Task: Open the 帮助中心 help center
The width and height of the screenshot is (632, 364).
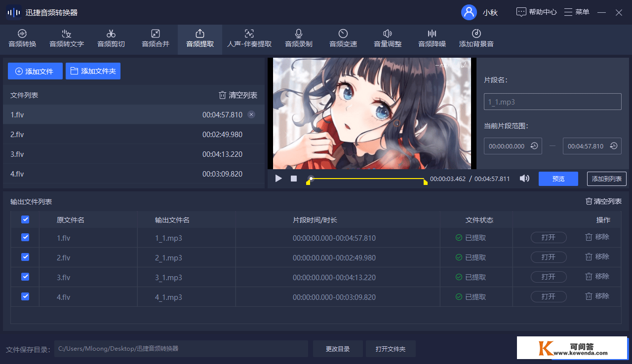Action: [x=536, y=12]
